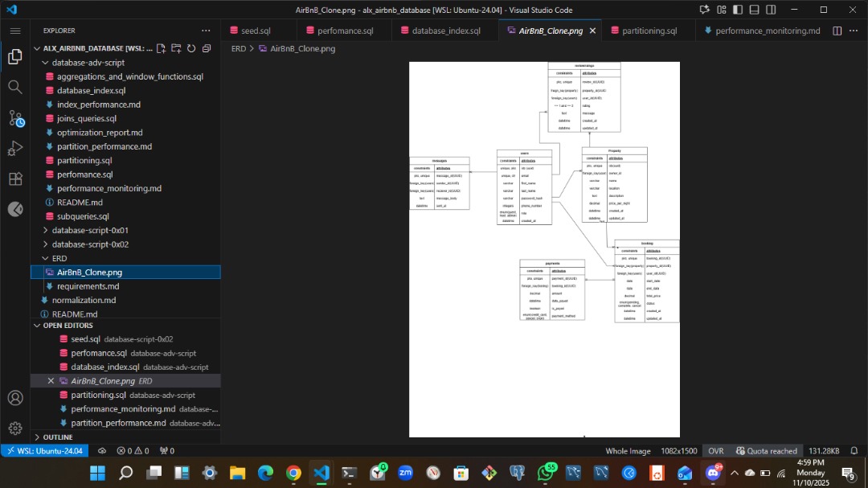This screenshot has height=488, width=868.
Task: Click the WSL: Ubuntu-24.04 remote indicator
Action: click(x=44, y=451)
